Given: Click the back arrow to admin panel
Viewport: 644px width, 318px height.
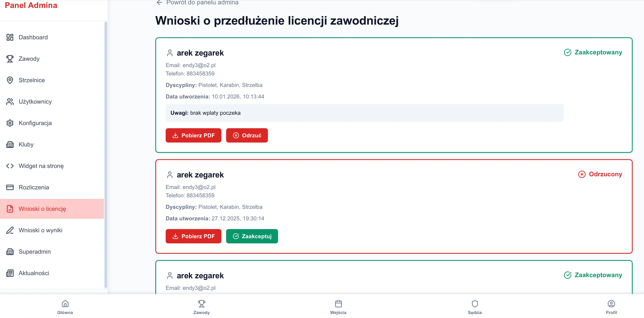Looking at the screenshot, I should (x=160, y=3).
